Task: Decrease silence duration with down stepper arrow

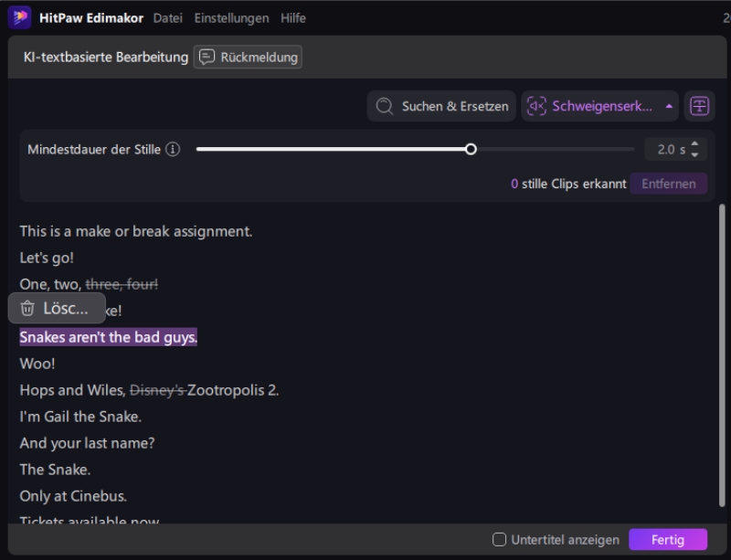Action: (694, 154)
